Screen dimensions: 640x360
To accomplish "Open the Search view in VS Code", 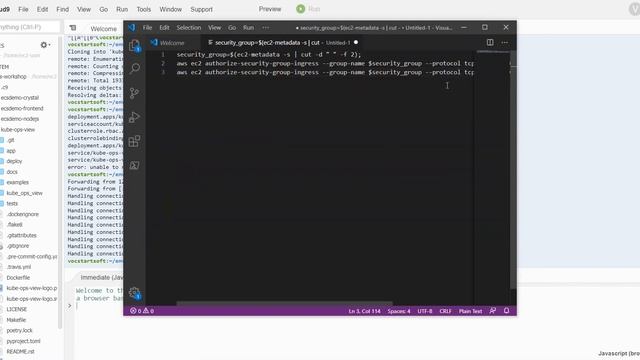I will point(135,68).
